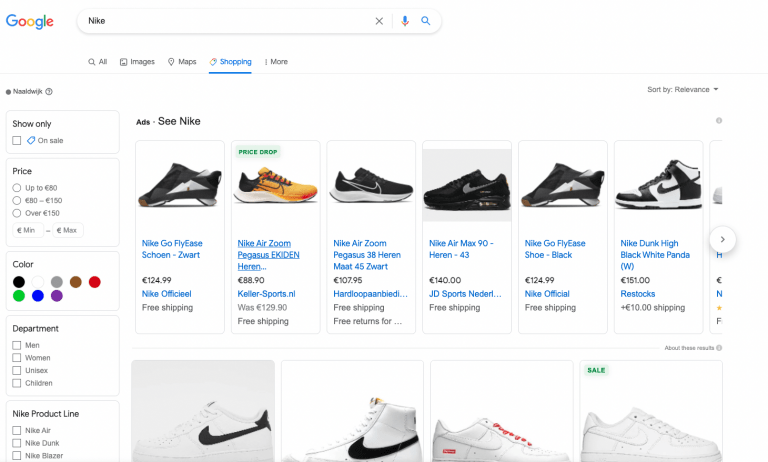Clear the search box with the X icon
The height and width of the screenshot is (462, 768).
click(x=379, y=21)
